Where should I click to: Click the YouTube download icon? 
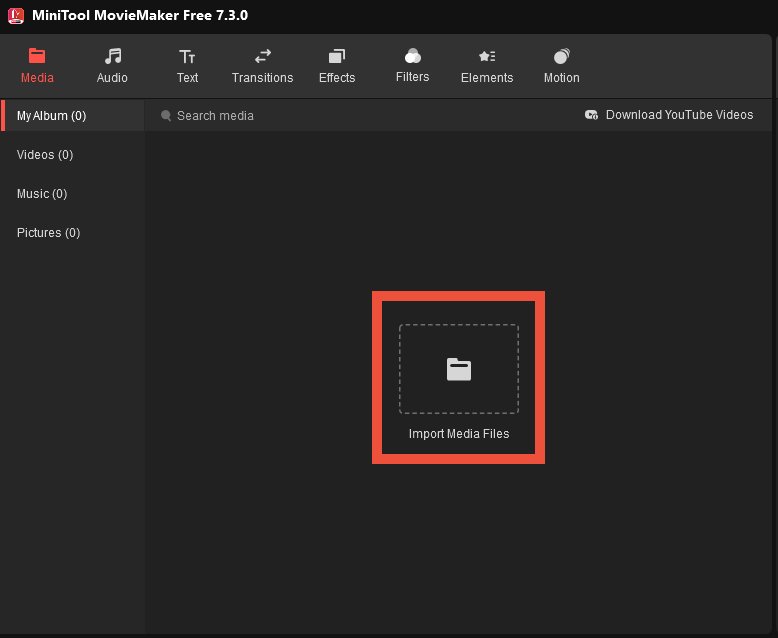click(591, 115)
